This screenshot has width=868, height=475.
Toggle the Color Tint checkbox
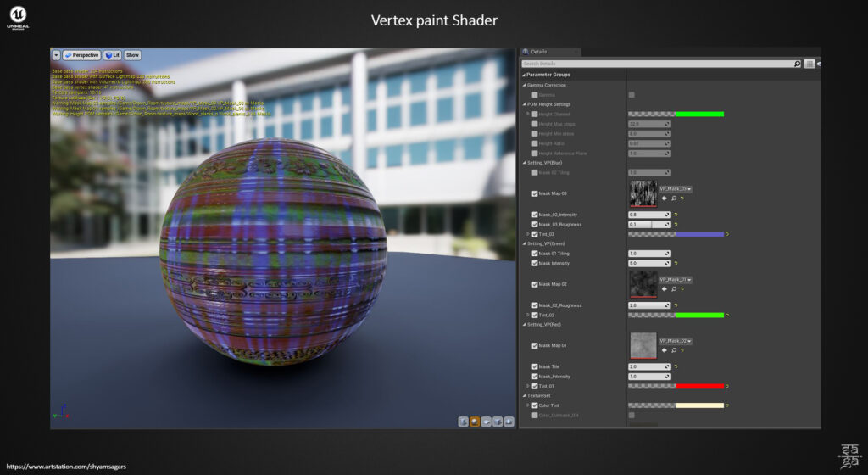coord(535,405)
